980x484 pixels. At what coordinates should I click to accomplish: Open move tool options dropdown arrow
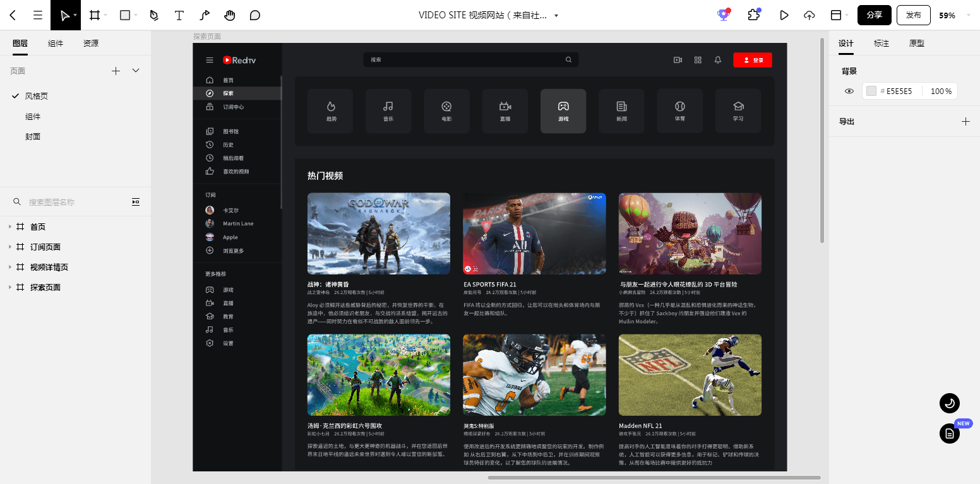click(75, 15)
